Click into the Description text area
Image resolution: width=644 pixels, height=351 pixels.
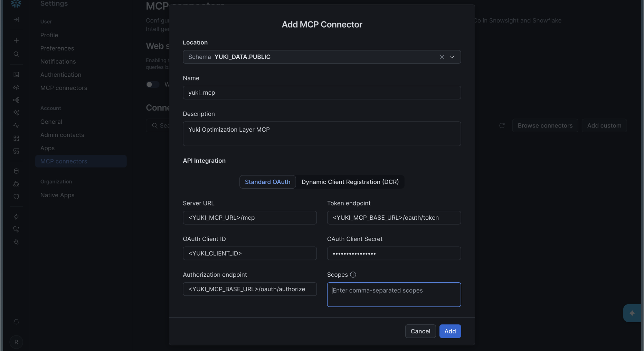pyautogui.click(x=322, y=134)
